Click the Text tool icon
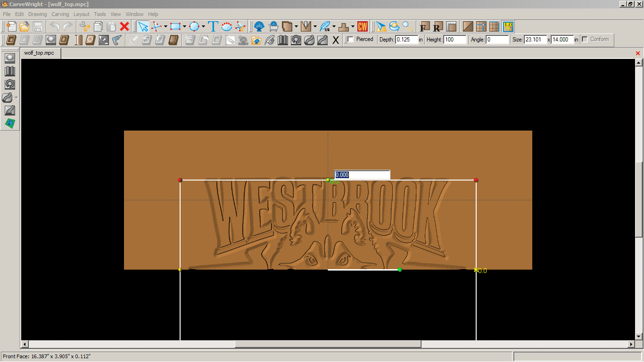This screenshot has height=362, width=644. [213, 26]
